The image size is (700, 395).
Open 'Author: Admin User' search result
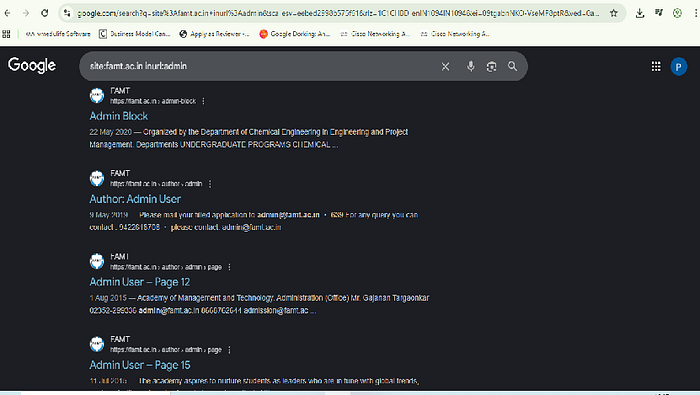point(135,199)
